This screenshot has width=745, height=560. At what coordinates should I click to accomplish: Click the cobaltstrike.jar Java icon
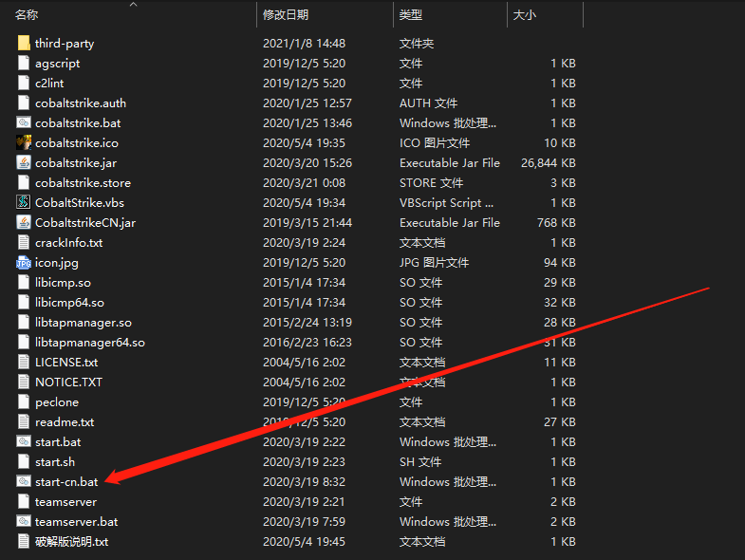[24, 162]
